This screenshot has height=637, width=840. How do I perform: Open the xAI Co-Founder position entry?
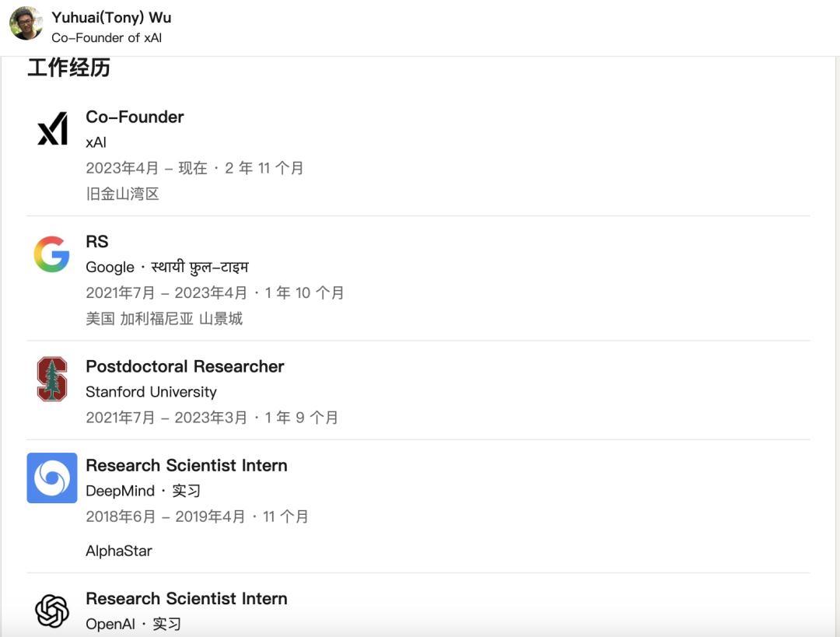click(x=135, y=117)
